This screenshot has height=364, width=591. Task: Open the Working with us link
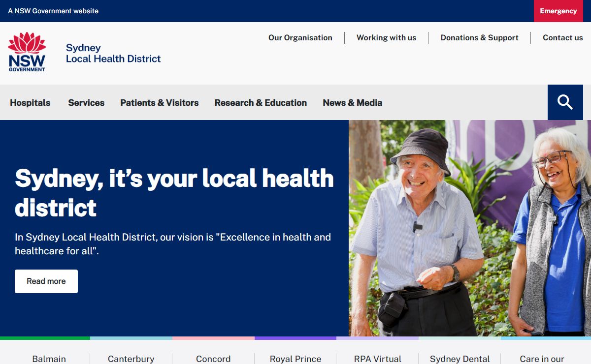coord(386,38)
